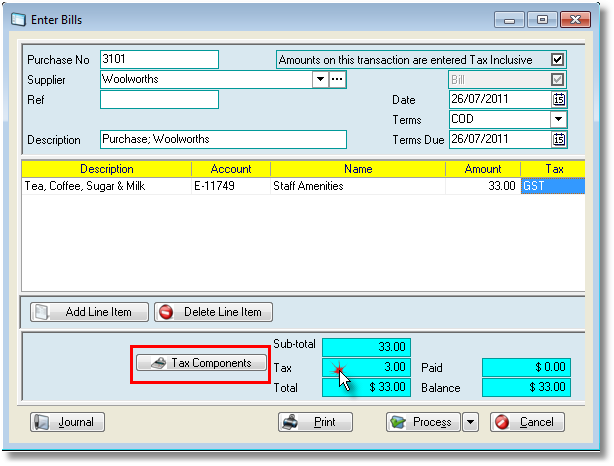Click the Journal button
Screen dimensions: 614x466
pos(67,422)
